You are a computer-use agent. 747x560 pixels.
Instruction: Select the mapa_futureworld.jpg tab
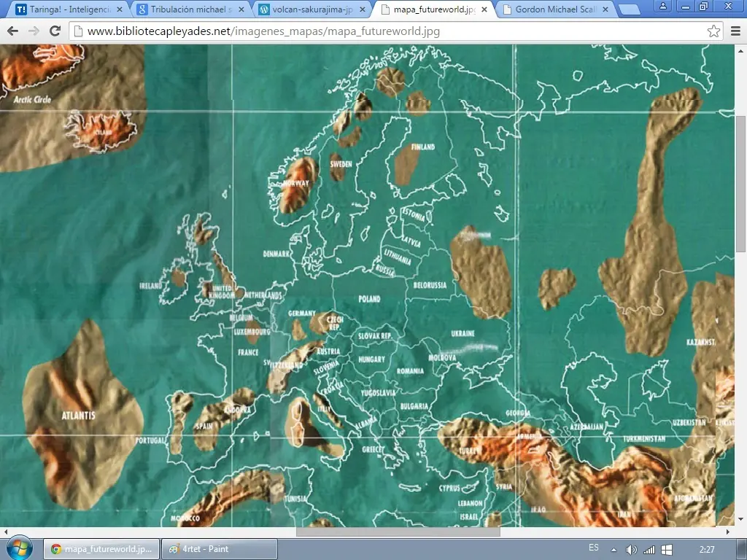[x=433, y=9]
